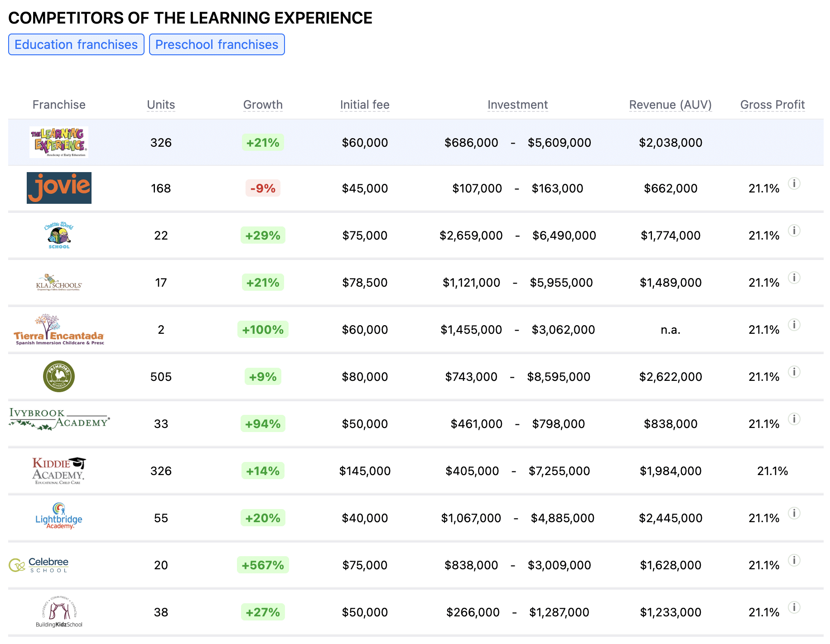Click the +27% growth badge
The width and height of the screenshot is (830, 644).
263,612
